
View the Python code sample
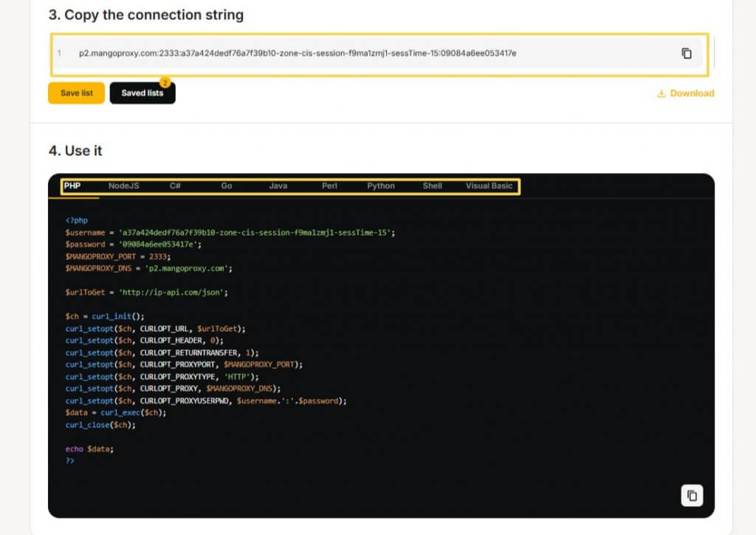381,186
